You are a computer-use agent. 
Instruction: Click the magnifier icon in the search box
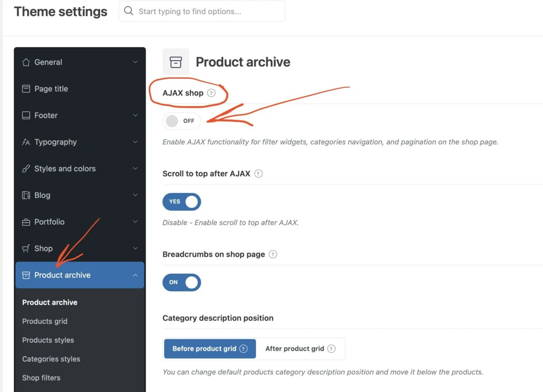(129, 11)
